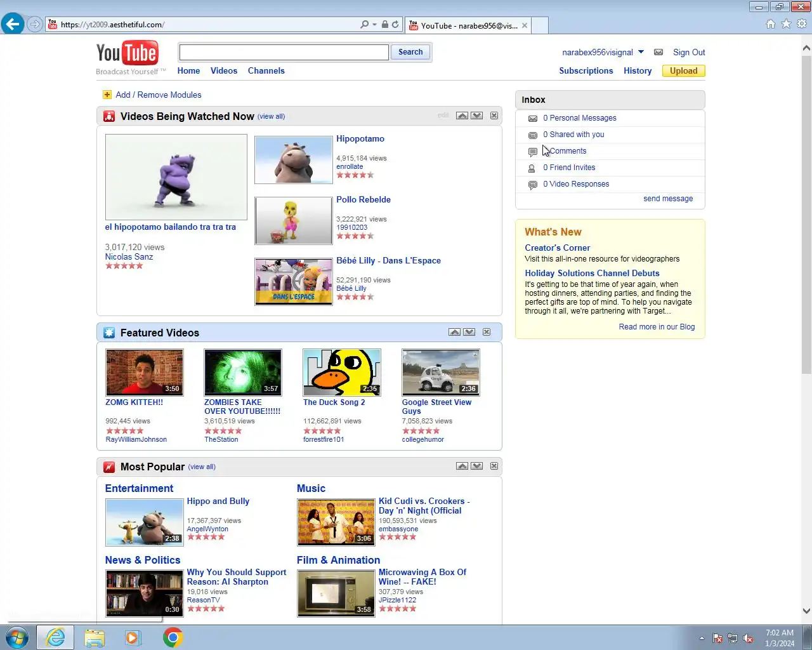Viewport: 812px width, 650px height.
Task: Click the Friend Invites person icon
Action: (532, 168)
